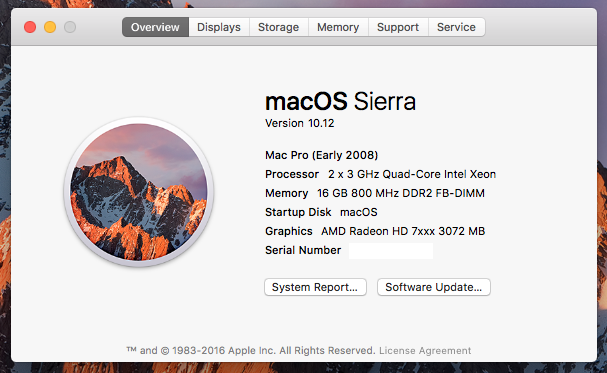
Task: Click the Software Update... button
Action: (x=434, y=287)
